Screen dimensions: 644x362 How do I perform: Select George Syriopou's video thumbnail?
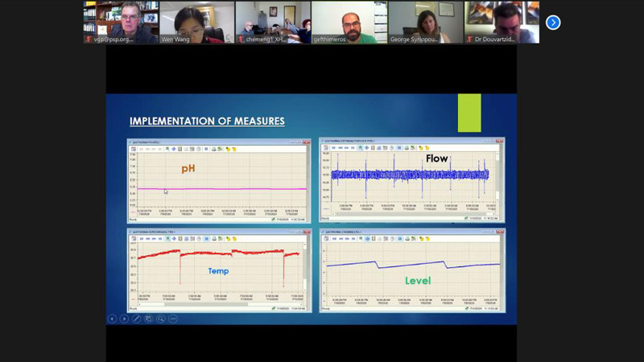[x=425, y=22]
